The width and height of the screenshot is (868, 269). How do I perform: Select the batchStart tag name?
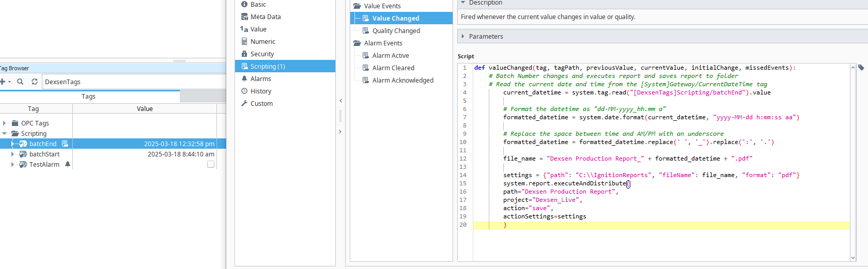pos(44,154)
